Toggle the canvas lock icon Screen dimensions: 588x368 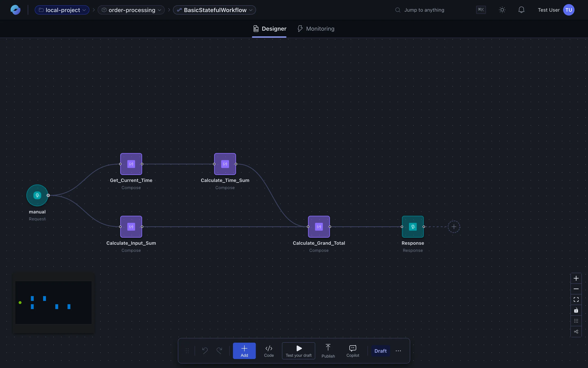click(576, 310)
